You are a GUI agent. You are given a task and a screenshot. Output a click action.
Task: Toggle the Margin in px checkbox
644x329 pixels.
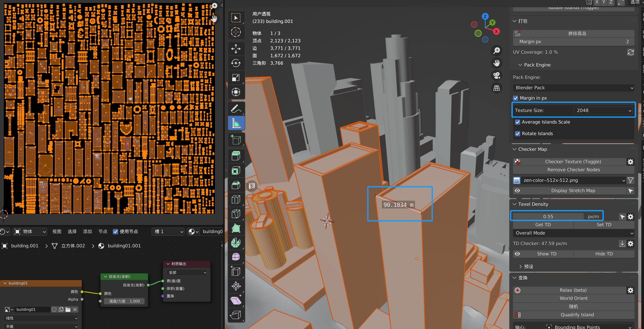tap(515, 98)
